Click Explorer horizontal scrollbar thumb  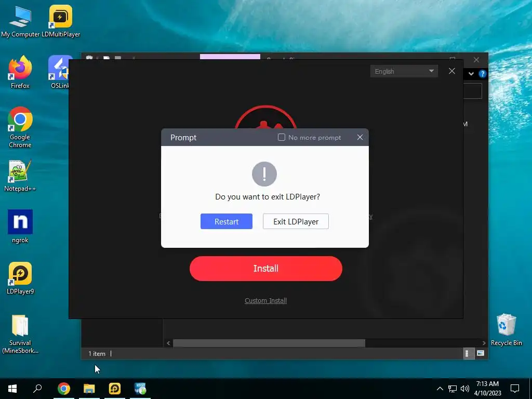click(269, 343)
